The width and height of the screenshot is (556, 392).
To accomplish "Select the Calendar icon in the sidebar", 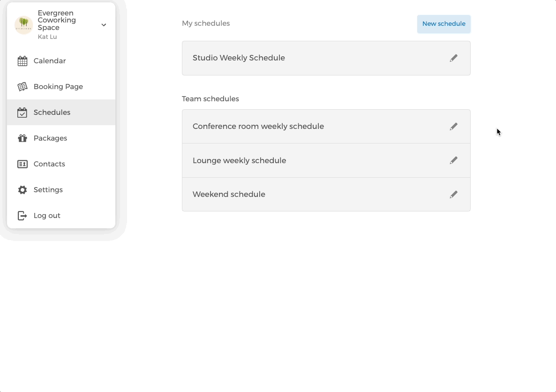I will (22, 60).
